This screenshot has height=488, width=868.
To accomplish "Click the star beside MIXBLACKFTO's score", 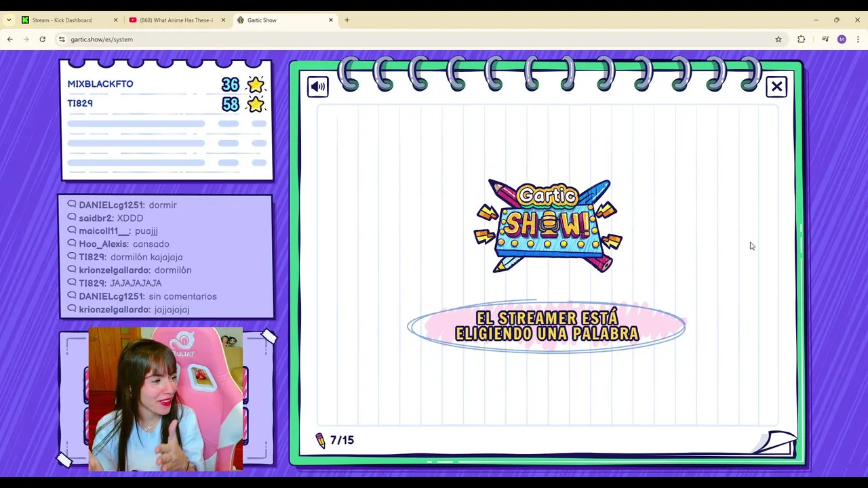I will pos(256,85).
